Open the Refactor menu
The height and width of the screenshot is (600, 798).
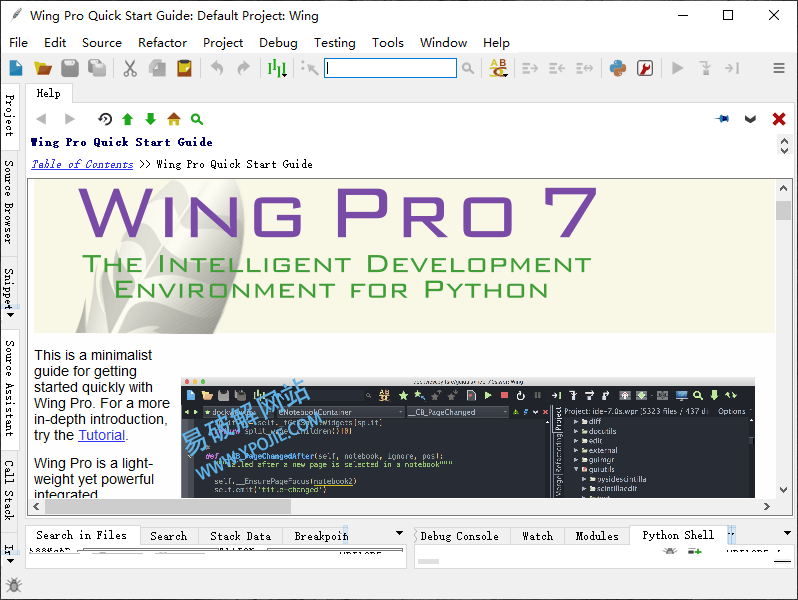coord(162,43)
